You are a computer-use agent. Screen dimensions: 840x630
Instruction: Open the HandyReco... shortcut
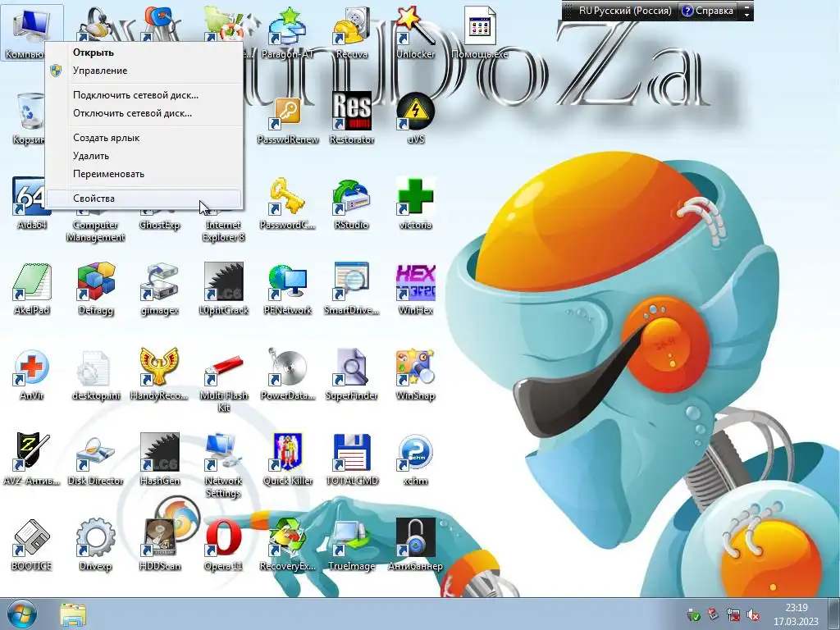(160, 375)
